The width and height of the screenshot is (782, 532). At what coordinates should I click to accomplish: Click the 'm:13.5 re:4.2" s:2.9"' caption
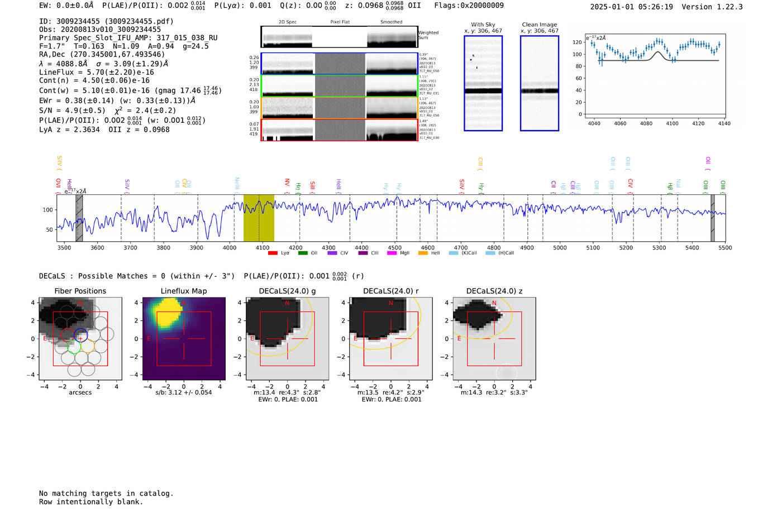tap(391, 392)
